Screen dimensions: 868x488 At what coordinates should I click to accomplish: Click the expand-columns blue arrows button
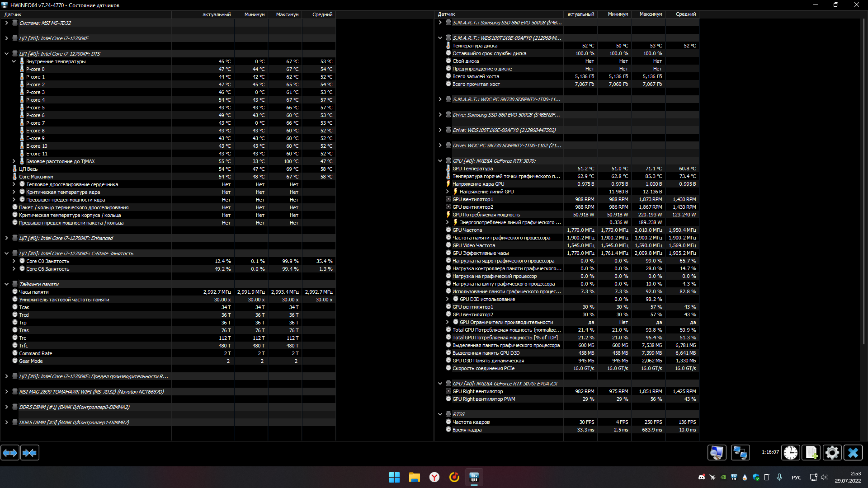point(10,453)
